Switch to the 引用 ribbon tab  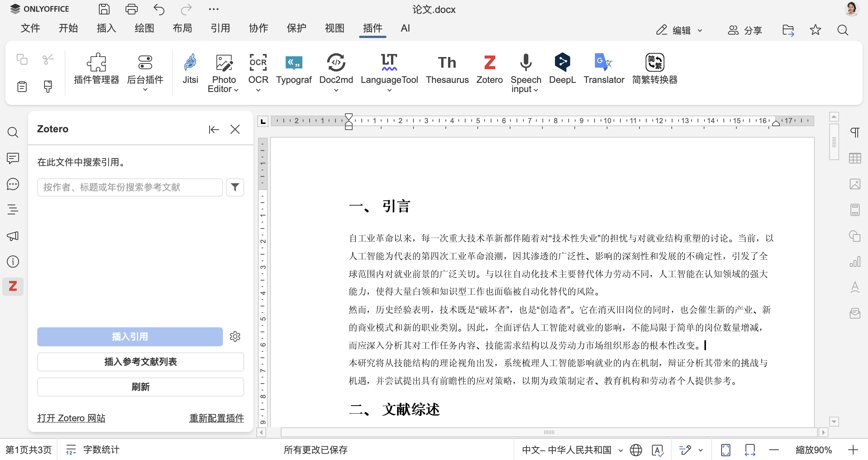(x=221, y=28)
